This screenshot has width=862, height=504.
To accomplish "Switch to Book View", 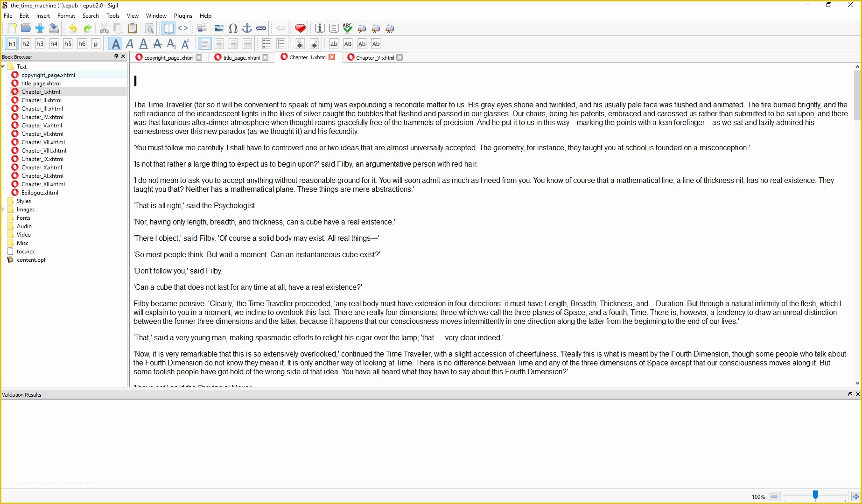I will point(168,28).
